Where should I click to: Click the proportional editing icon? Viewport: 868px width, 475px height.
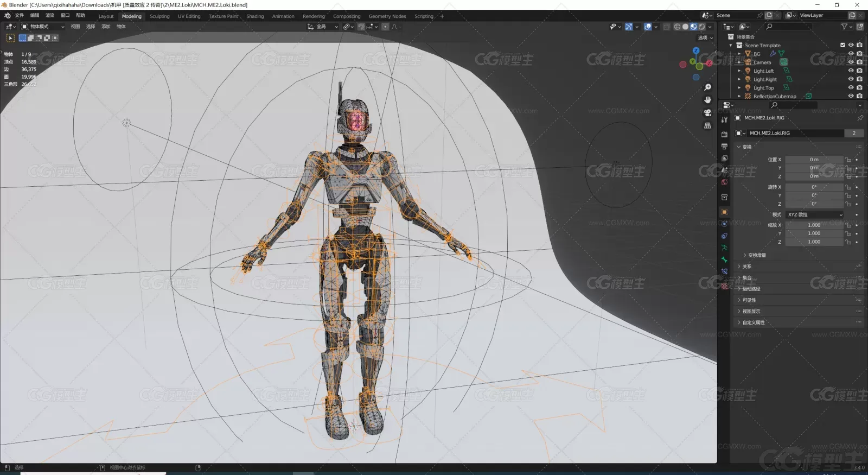[385, 27]
